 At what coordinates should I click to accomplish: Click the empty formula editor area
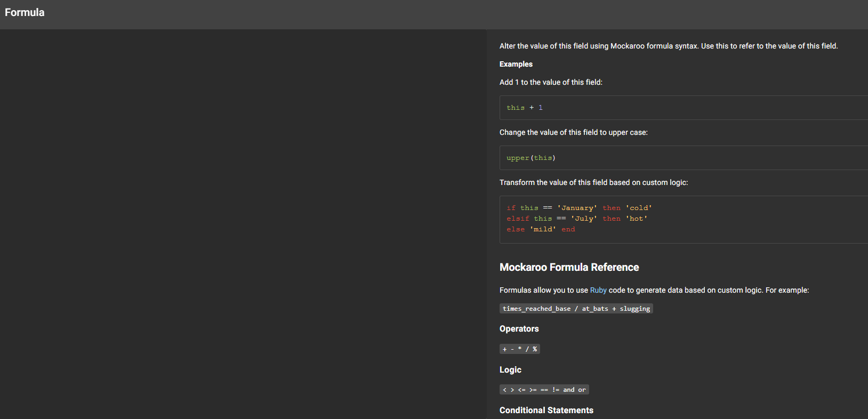coord(243,224)
